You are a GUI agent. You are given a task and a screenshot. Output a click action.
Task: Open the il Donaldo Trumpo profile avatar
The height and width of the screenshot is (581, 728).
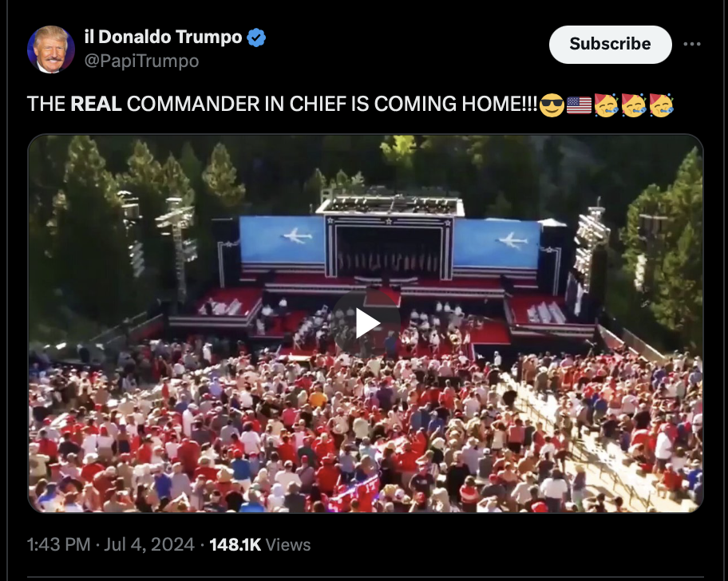[50, 49]
